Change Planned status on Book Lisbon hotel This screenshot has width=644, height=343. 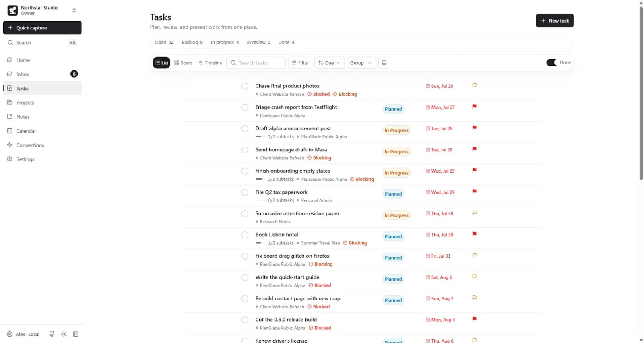coord(393,237)
